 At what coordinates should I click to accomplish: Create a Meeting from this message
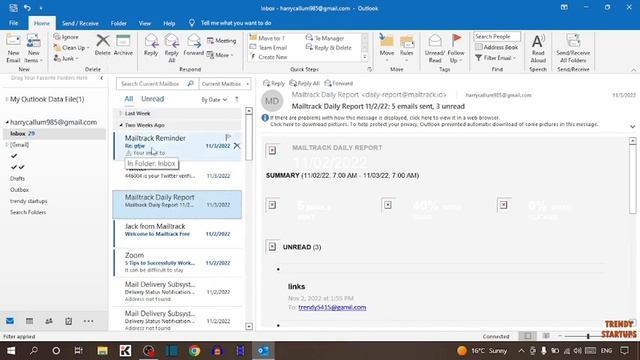(222, 40)
